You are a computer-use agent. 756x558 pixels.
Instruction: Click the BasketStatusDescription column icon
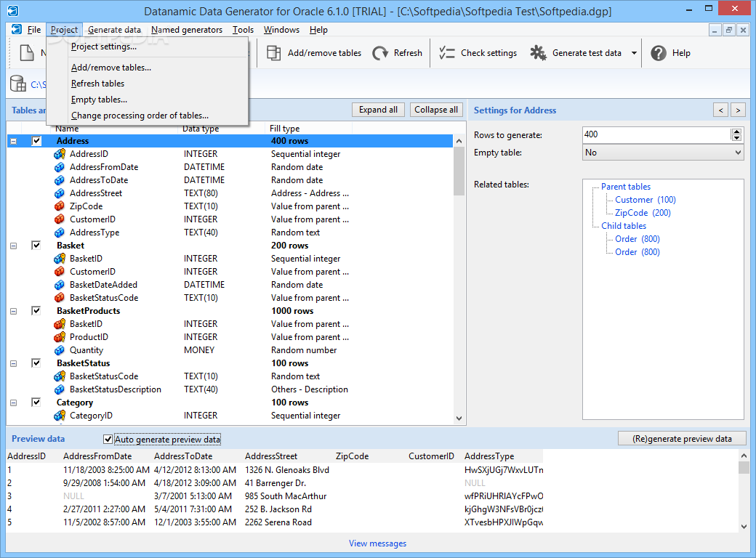(60, 389)
